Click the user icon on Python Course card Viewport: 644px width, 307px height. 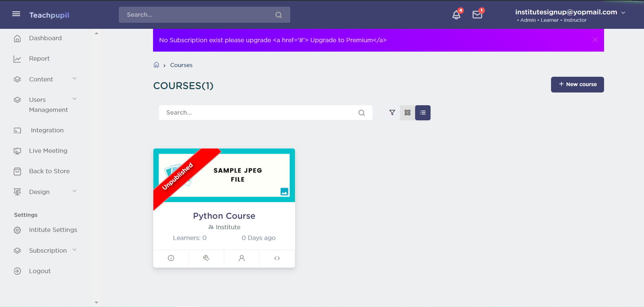(x=242, y=258)
